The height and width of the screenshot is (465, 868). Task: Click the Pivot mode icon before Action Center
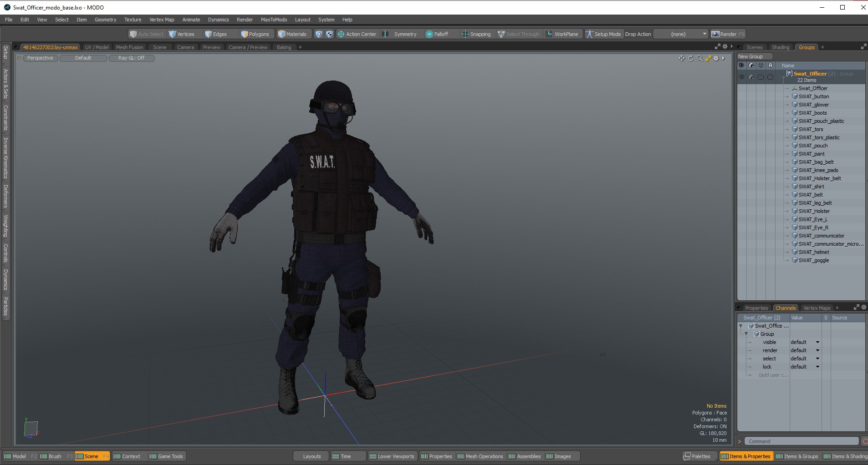(329, 34)
